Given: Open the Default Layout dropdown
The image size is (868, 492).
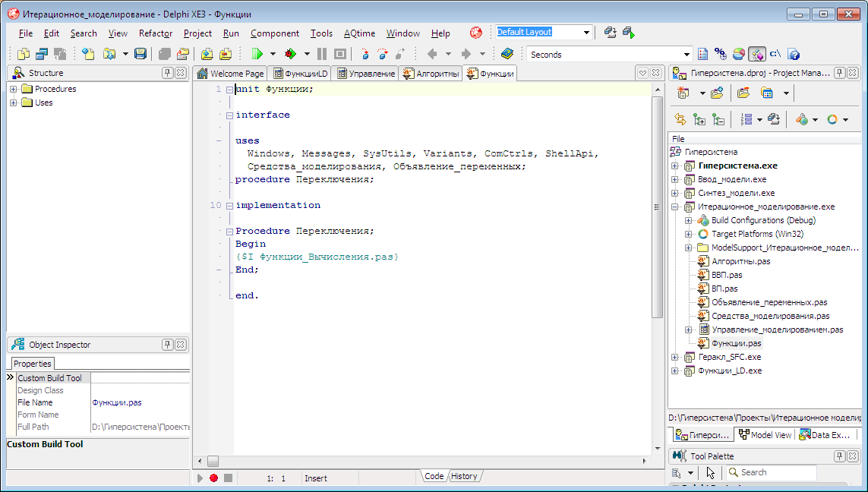Looking at the screenshot, I should (x=586, y=33).
